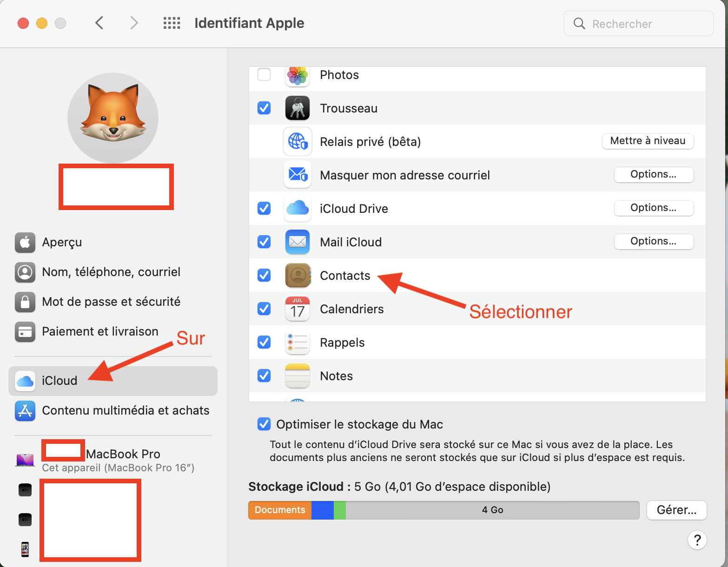Click the iCloud Drive cloud icon
Image resolution: width=728 pixels, height=567 pixels.
[x=297, y=209]
